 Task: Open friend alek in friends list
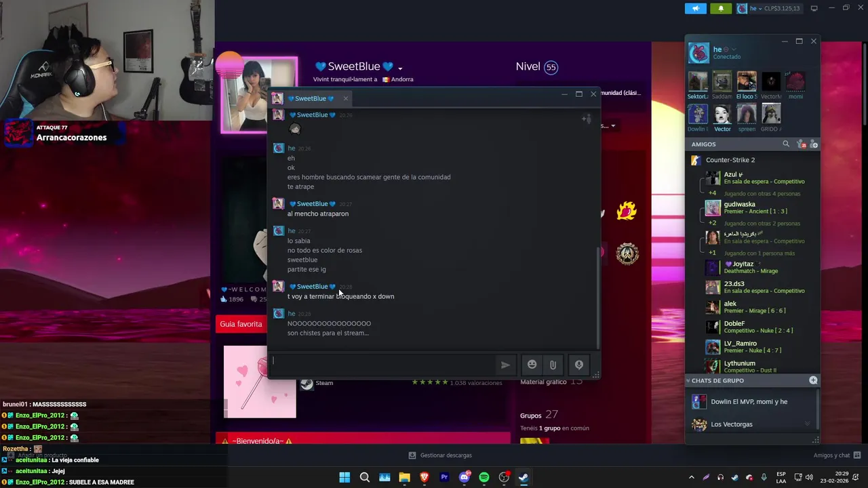point(759,307)
